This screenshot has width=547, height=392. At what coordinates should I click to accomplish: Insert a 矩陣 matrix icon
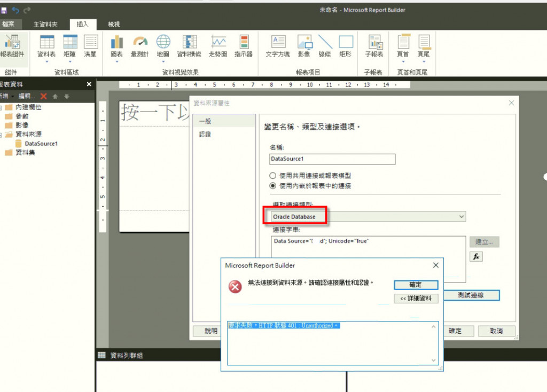70,42
